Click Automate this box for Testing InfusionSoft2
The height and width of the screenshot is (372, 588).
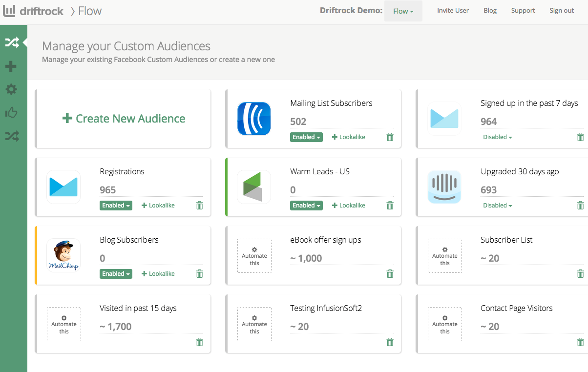254,324
